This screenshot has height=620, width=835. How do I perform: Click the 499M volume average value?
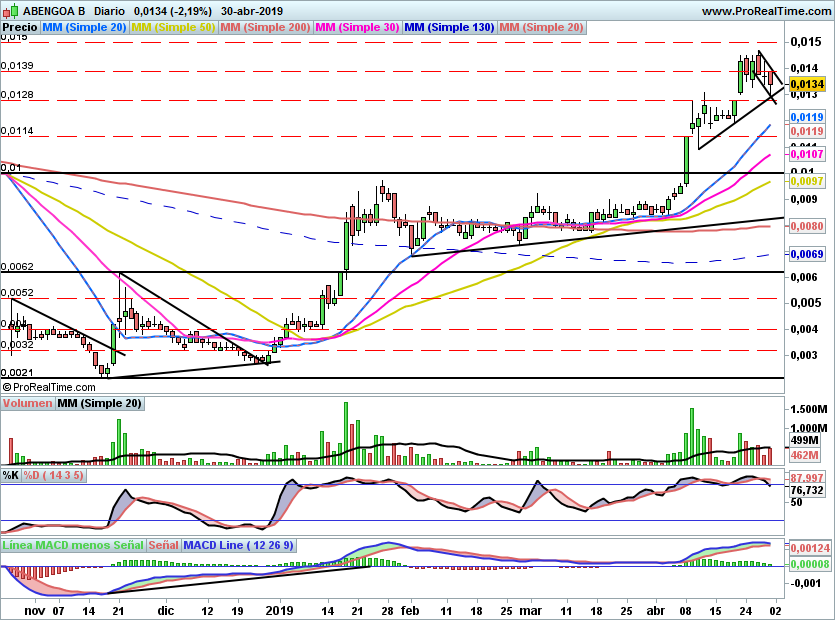coord(805,440)
